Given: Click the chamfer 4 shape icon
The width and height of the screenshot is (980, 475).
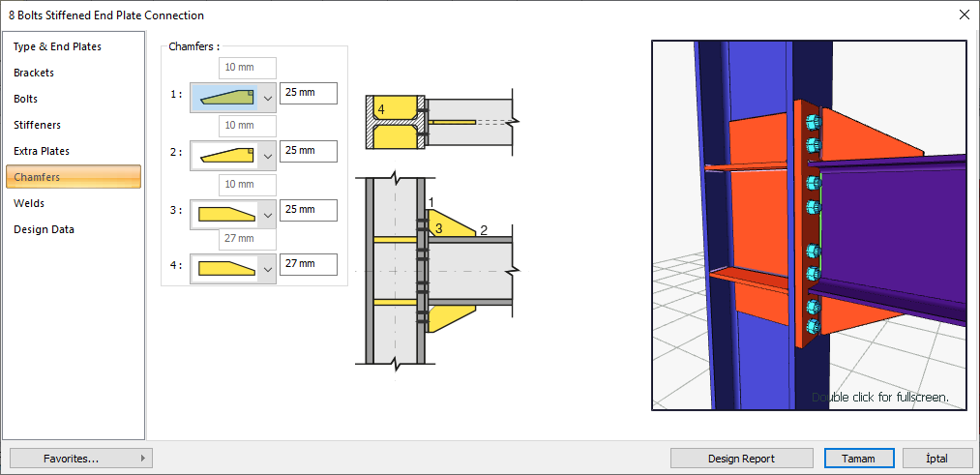Looking at the screenshot, I should coord(225,269).
